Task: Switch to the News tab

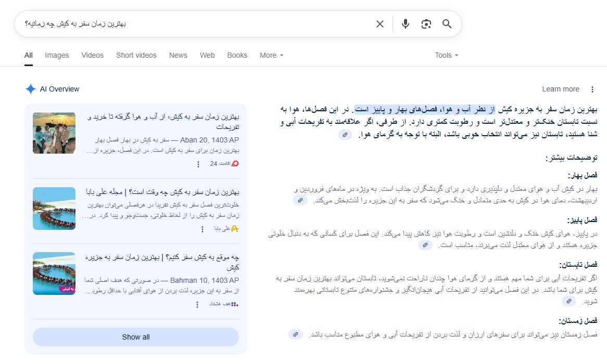Action: (x=178, y=55)
